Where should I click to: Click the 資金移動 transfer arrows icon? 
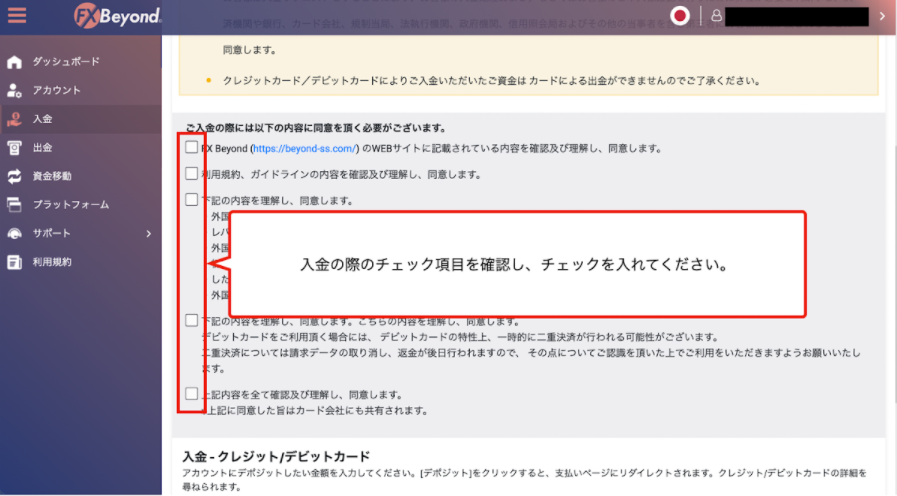[x=14, y=176]
